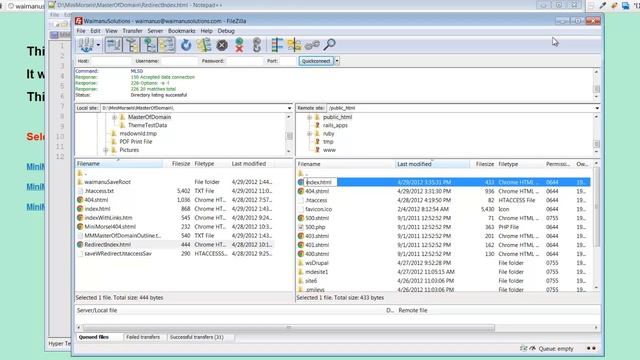640x360 pixels.
Task: Click icon beside remote 500.php
Action: 301,227
